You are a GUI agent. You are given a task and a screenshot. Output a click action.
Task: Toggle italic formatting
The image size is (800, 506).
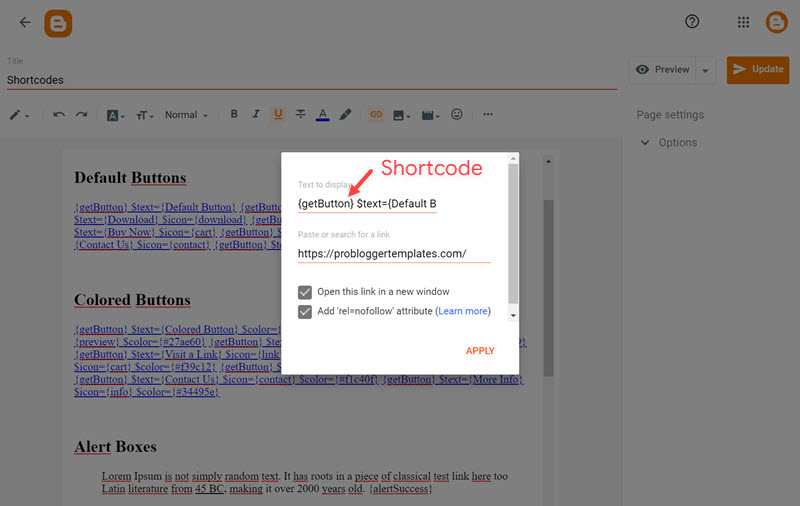256,115
